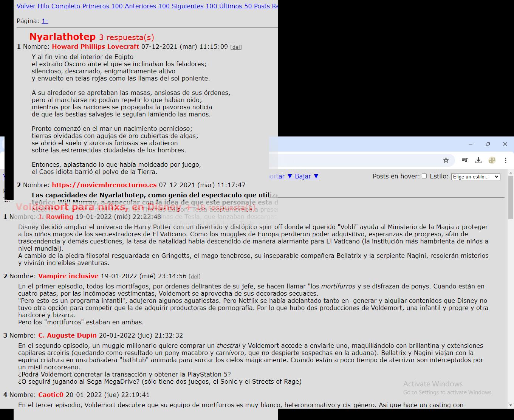Screen dimensions: 514x420
Task: Select page link '1-'
Action: (45, 21)
